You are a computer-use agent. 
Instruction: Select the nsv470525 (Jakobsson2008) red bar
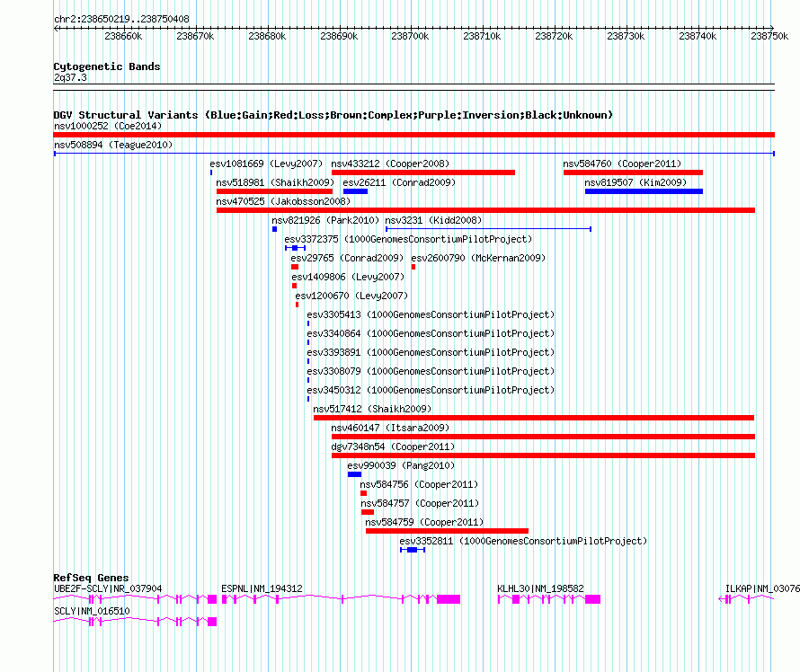click(485, 210)
